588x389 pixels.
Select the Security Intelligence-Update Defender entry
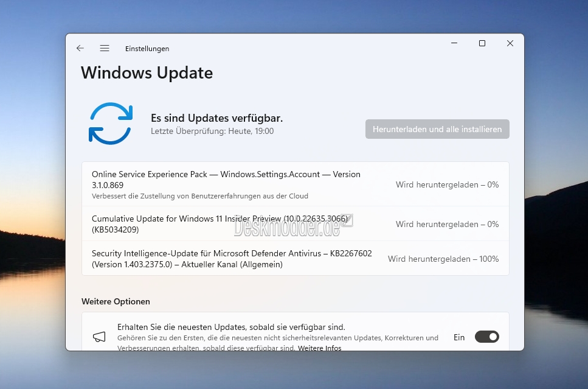click(295, 258)
